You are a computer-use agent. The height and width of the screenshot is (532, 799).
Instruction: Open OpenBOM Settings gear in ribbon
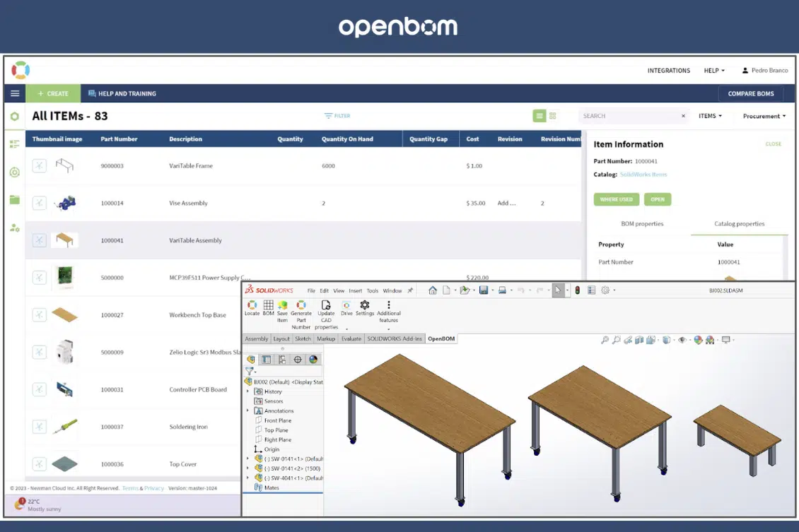click(365, 305)
